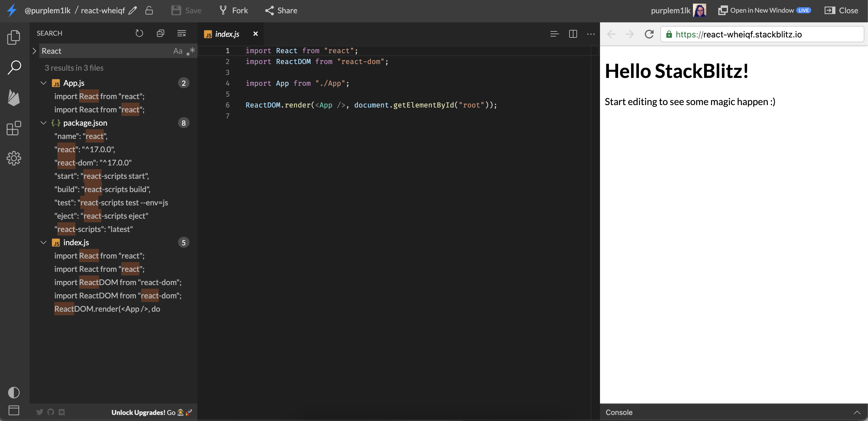Collapse the package.json results group

pos(43,123)
